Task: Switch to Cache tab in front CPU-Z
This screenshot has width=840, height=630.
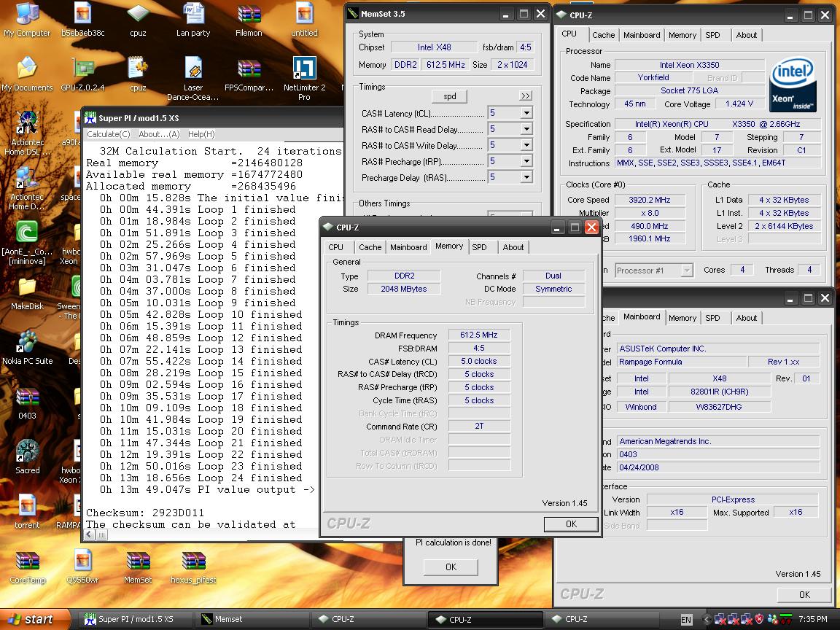Action: point(370,247)
